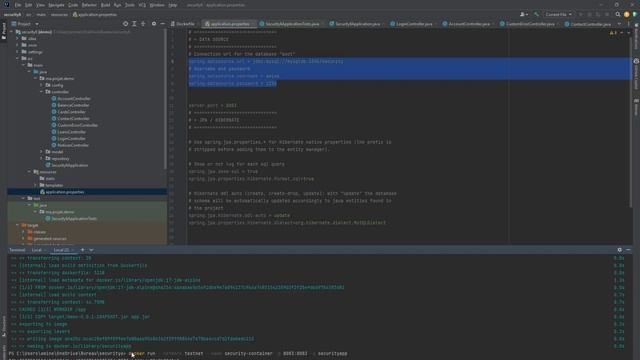This screenshot has width=640, height=360.
Task: Open the Window menu
Action: (x=157, y=5)
